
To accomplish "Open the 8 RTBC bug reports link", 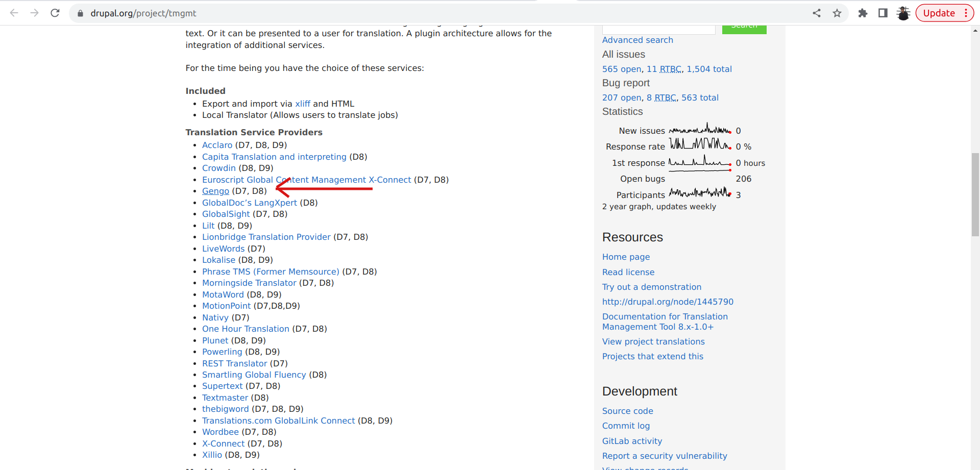I will pos(661,97).
